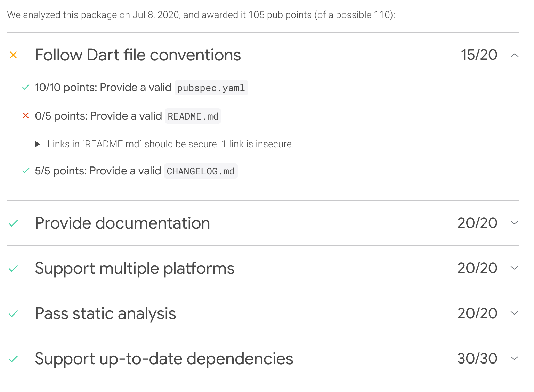
Task: Click green checkmark beside Support up-to-date dependencies
Action: point(13,359)
